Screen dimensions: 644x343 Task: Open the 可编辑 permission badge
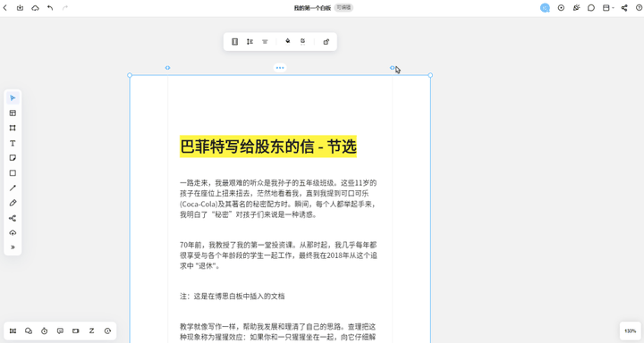[x=343, y=7]
